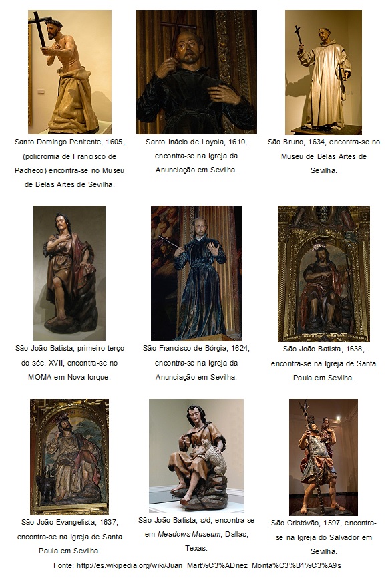
Task: Click the Santo Domingo Penitente statue image
Action: pos(69,72)
